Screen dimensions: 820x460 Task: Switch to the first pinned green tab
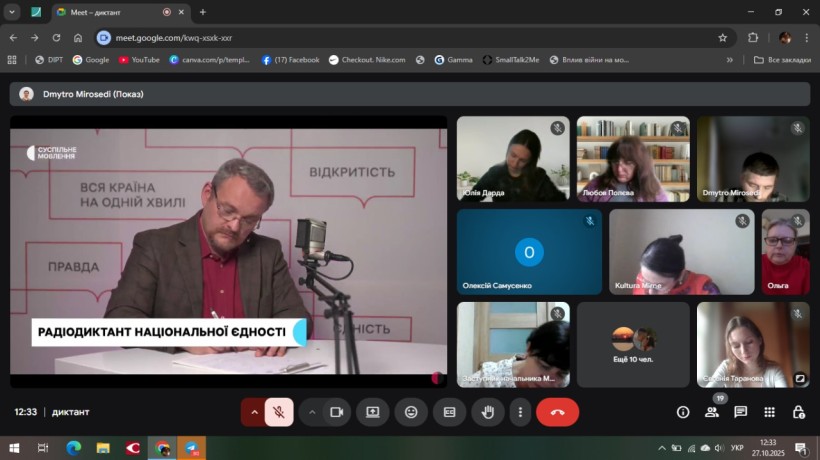36,12
